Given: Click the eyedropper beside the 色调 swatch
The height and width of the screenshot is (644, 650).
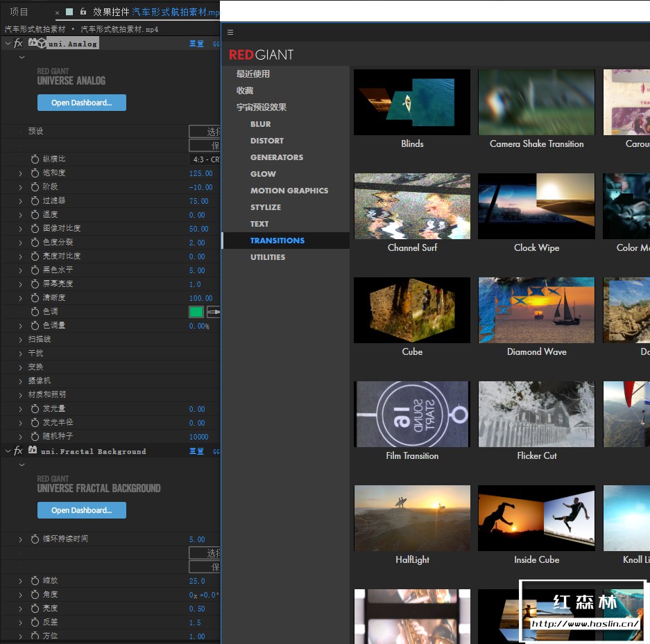Looking at the screenshot, I should (x=213, y=312).
